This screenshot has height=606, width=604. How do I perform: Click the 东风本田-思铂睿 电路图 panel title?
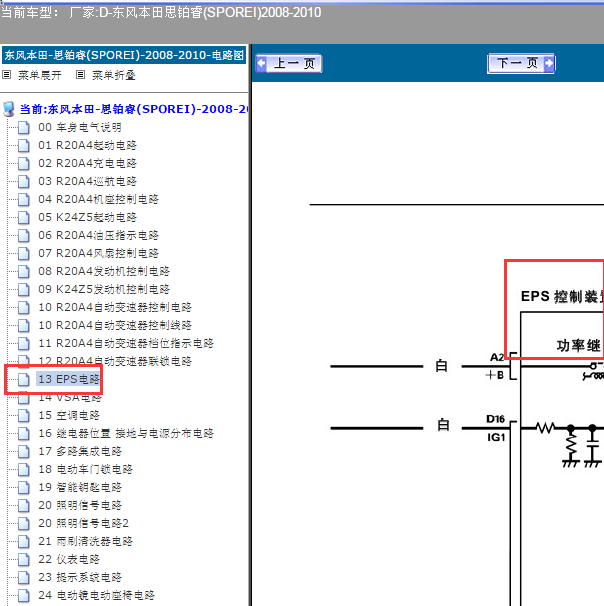pyautogui.click(x=124, y=55)
